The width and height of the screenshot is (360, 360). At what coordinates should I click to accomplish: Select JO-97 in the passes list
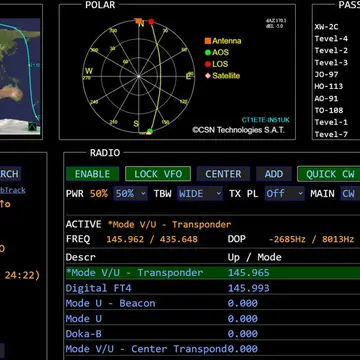click(326, 75)
